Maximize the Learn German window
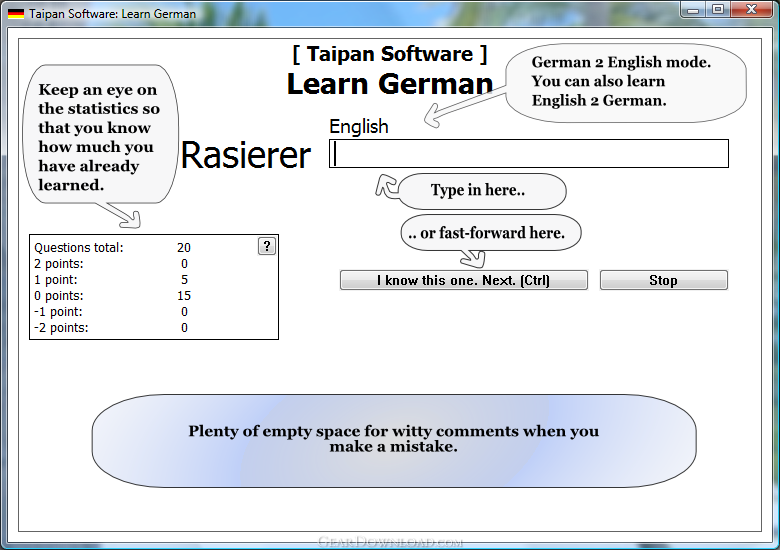 (x=718, y=9)
